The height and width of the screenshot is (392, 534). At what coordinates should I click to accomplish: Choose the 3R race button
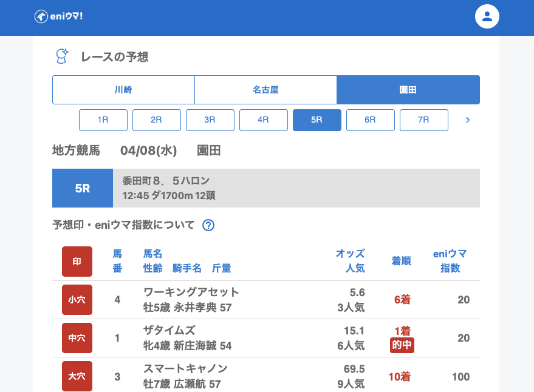pos(210,120)
